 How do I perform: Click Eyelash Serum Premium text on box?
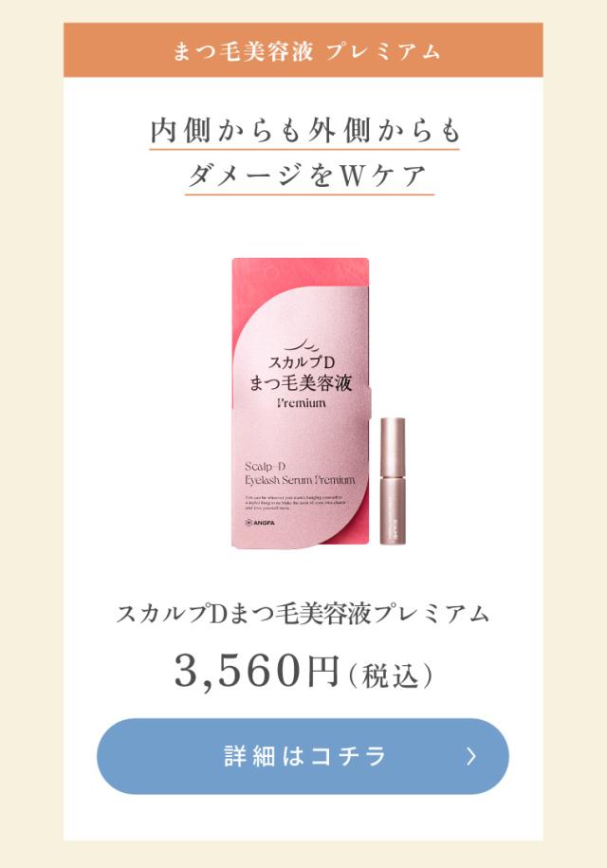tap(300, 480)
